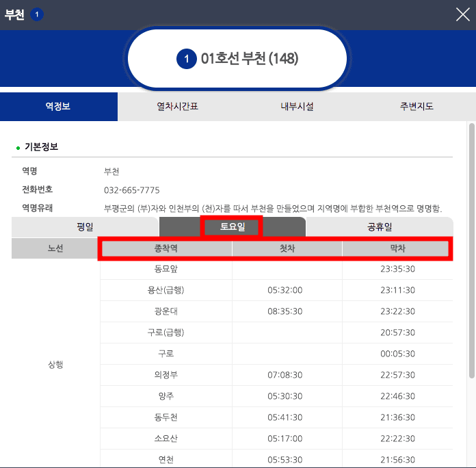This screenshot has height=468, width=476.
Task: Select the 평일 schedule tab
Action: click(x=85, y=227)
